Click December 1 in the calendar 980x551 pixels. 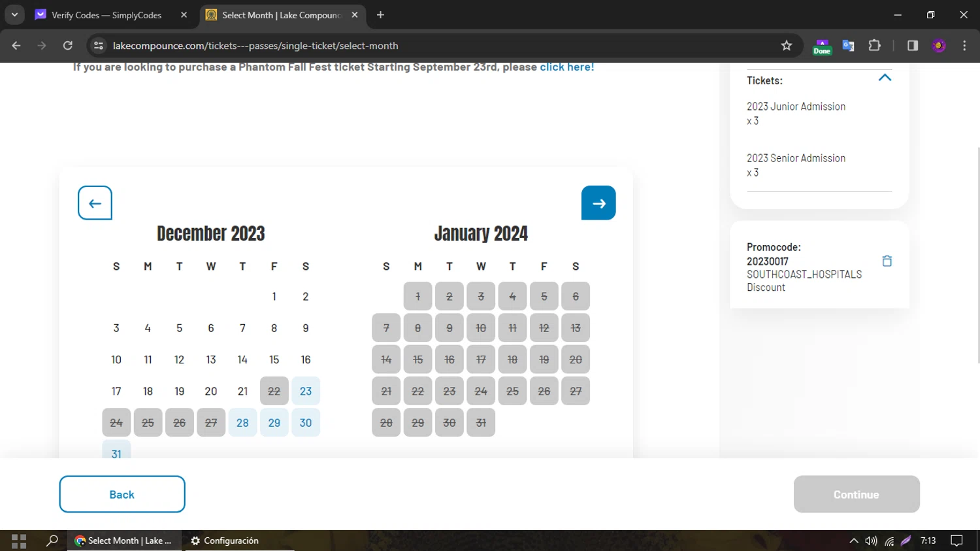click(x=274, y=296)
